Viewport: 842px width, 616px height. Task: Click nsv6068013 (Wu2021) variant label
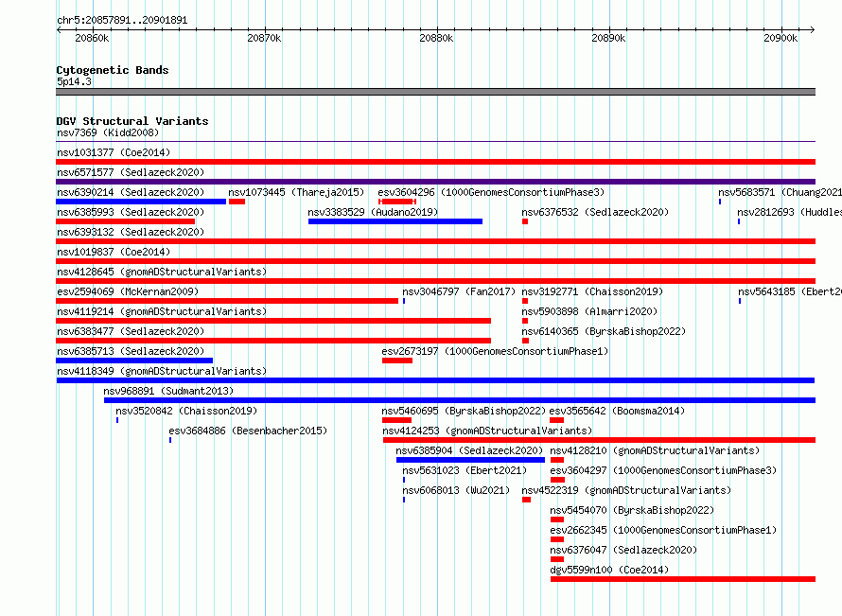(456, 490)
